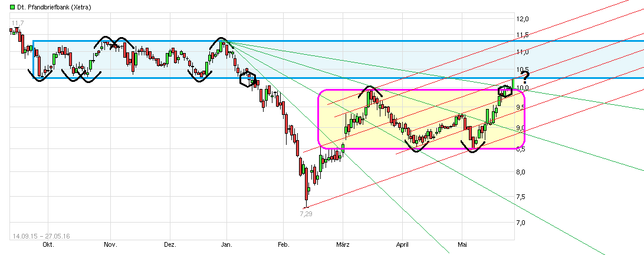Click the arc drawn over the January peak
Screen dimensions: 644x255
tap(221, 42)
